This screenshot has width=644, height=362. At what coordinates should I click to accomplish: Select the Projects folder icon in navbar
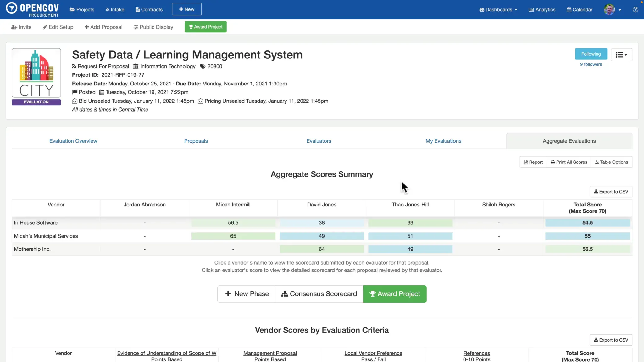(72, 9)
